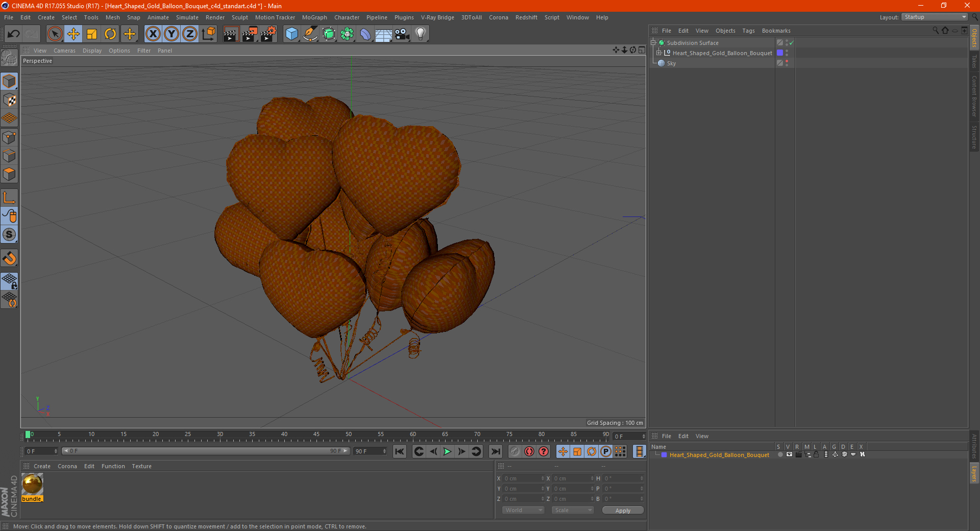Render the current view icon
Viewport: 980px width, 531px height.
click(231, 34)
